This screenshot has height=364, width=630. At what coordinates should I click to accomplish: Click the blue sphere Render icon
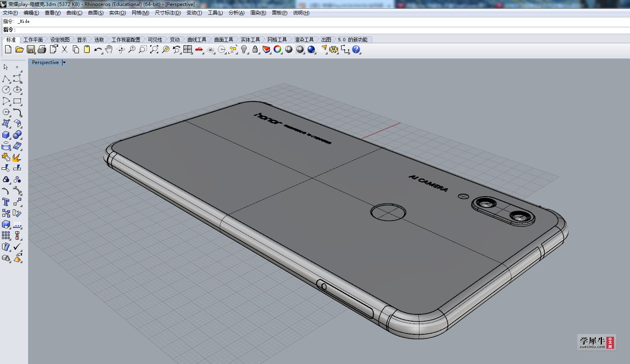[311, 49]
